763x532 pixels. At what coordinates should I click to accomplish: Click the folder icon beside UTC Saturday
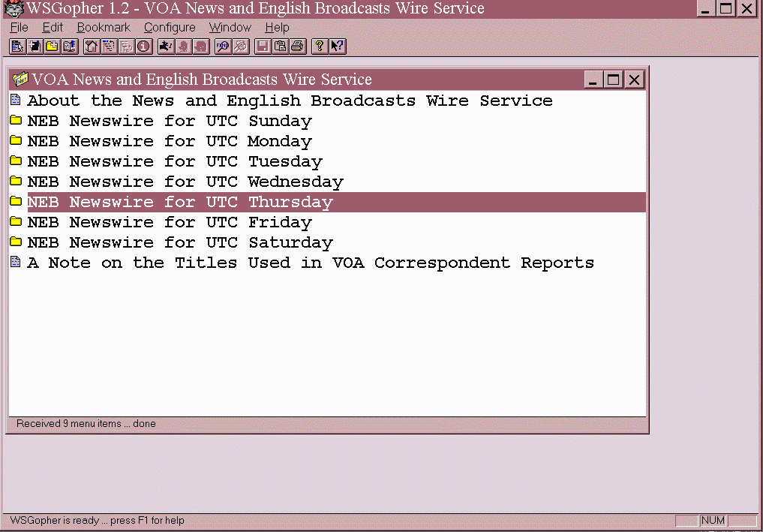16,242
